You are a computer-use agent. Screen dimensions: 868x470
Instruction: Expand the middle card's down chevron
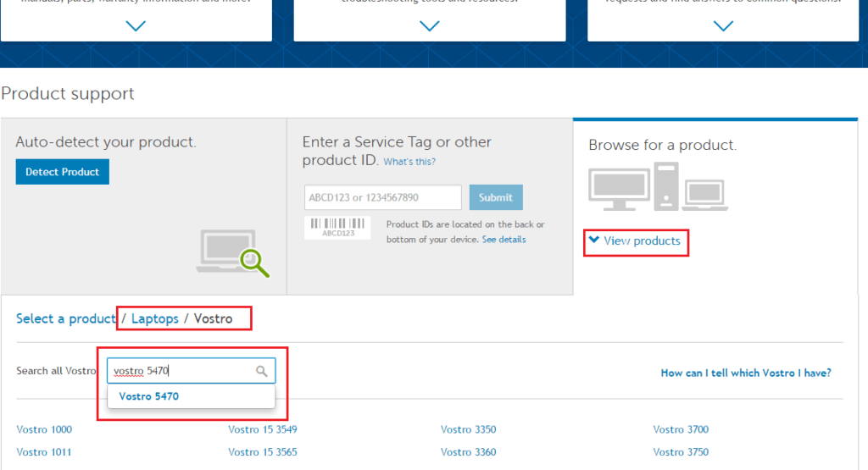[430, 26]
